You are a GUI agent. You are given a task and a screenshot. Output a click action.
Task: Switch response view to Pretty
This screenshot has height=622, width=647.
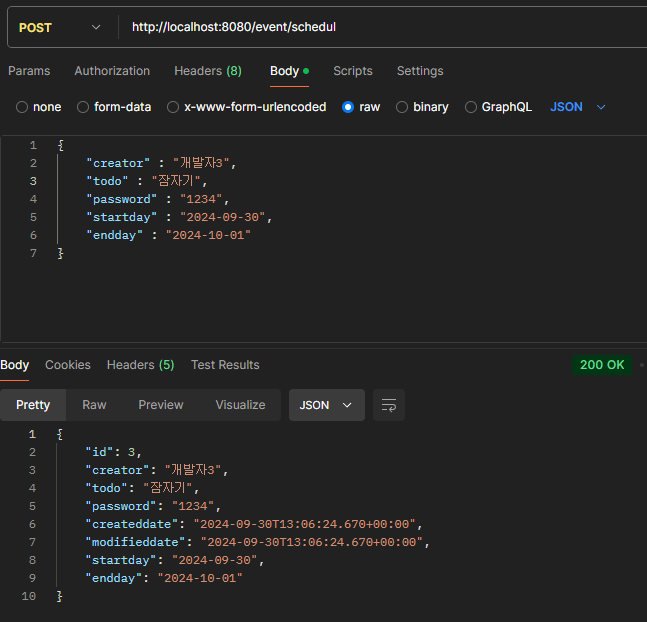tap(33, 405)
